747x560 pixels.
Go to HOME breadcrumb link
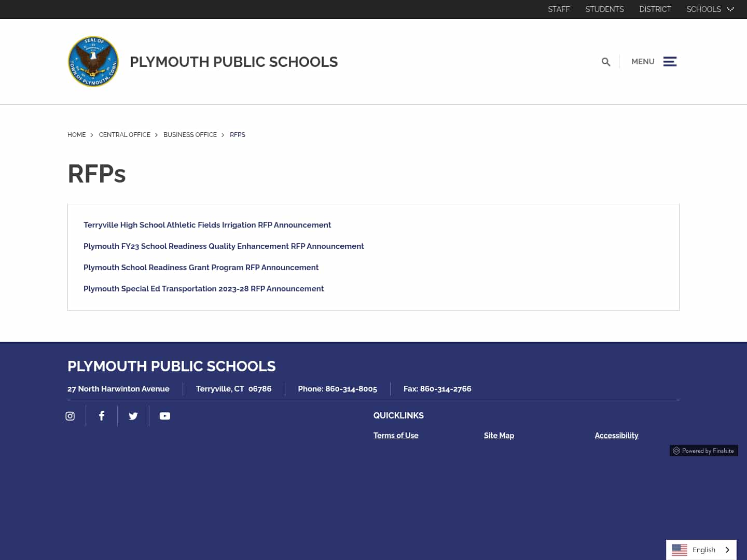[76, 135]
